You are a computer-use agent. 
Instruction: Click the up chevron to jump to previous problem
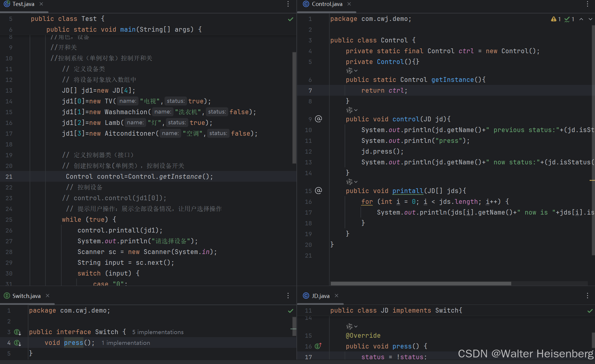coord(581,19)
